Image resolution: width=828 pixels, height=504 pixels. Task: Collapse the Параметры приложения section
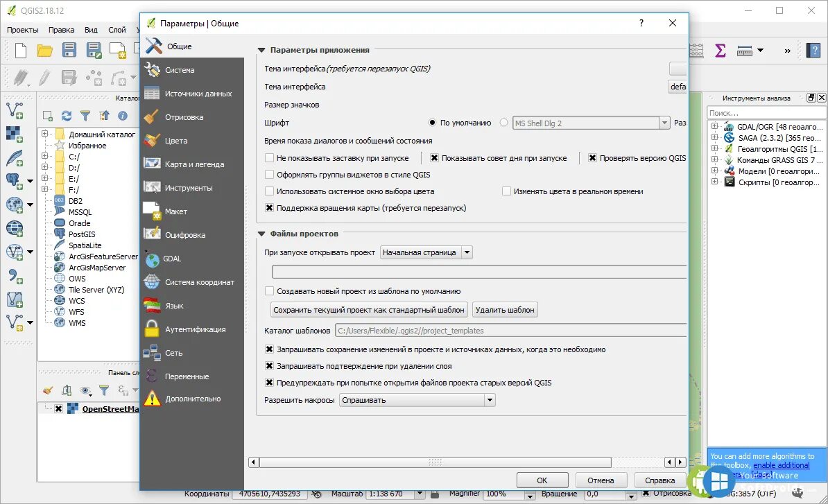(261, 50)
